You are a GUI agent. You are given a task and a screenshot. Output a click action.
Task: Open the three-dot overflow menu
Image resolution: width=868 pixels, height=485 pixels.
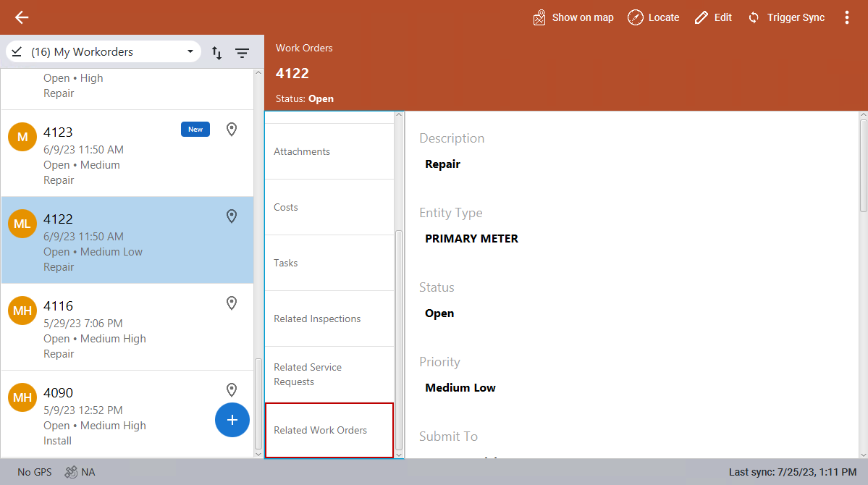click(x=846, y=17)
